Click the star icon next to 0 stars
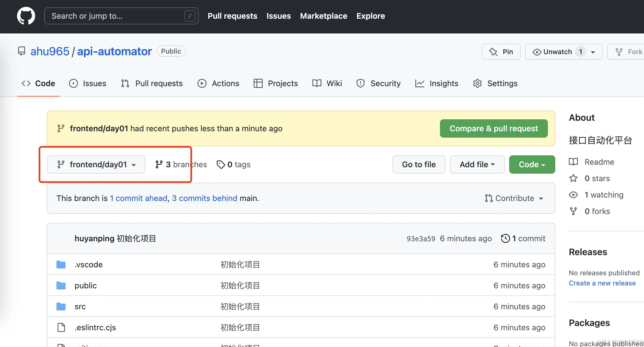 pyautogui.click(x=573, y=178)
